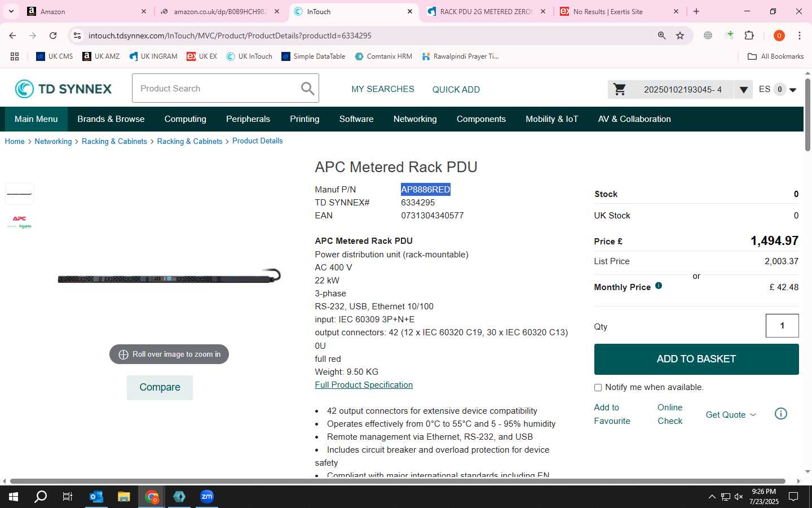Open the Chrome profile avatar
This screenshot has width=812, height=508.
779,36
